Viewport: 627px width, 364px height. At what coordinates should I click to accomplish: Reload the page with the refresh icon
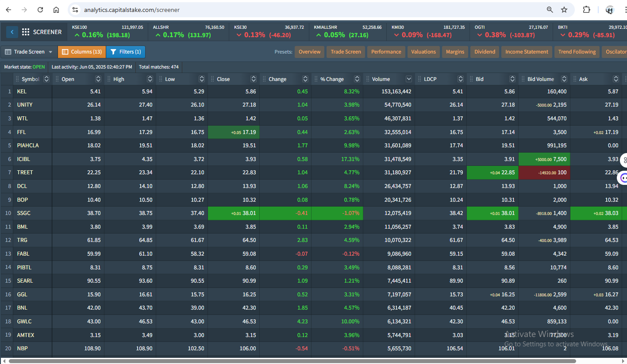tap(40, 9)
